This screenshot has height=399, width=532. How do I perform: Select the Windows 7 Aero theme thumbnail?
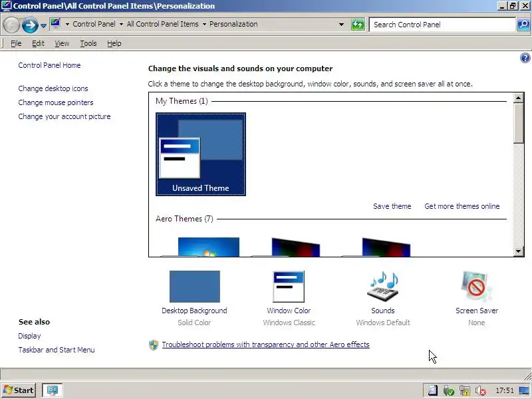coord(208,247)
